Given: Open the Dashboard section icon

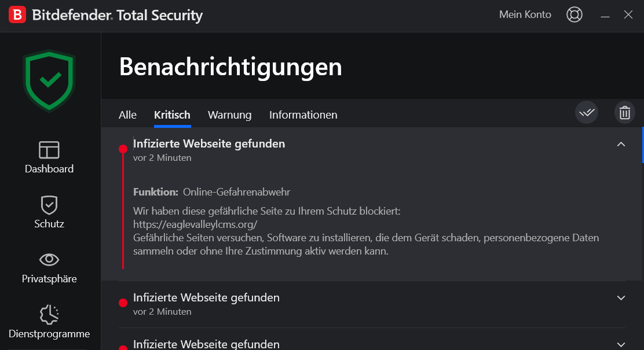Looking at the screenshot, I should click(49, 150).
